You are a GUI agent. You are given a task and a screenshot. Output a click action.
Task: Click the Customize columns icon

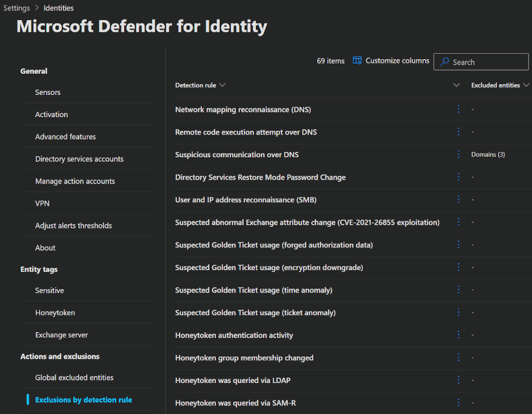pos(357,61)
